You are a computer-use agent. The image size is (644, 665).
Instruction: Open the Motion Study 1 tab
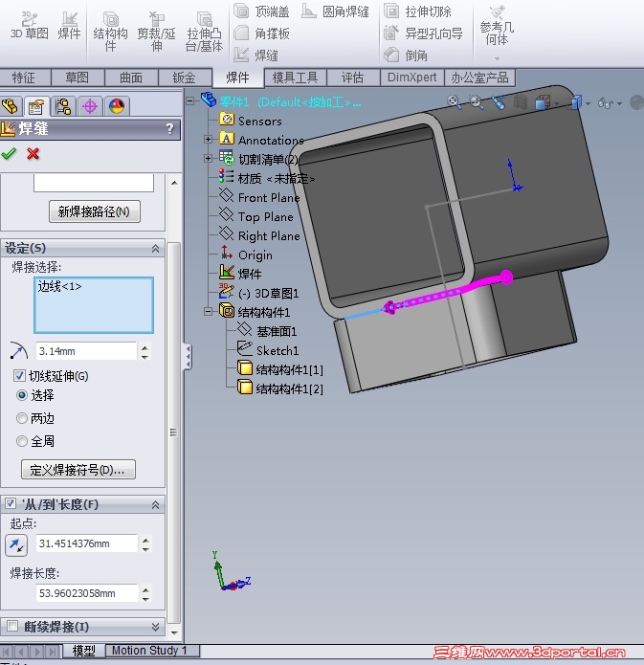(152, 651)
